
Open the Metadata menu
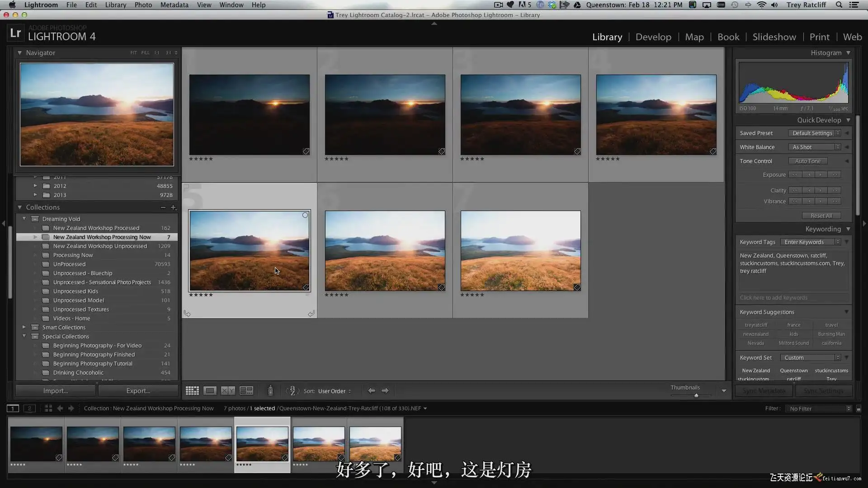coord(174,5)
